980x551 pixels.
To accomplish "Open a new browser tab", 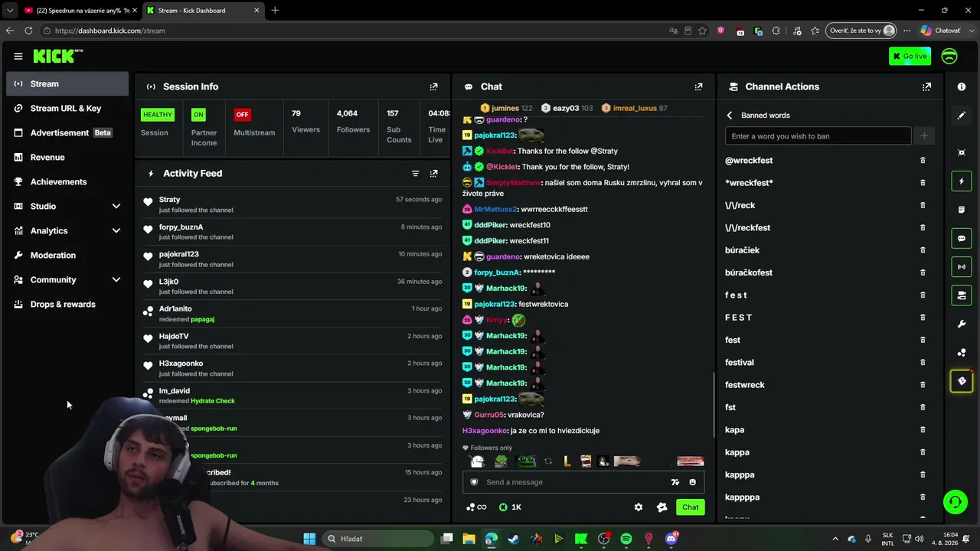I will coord(275,11).
